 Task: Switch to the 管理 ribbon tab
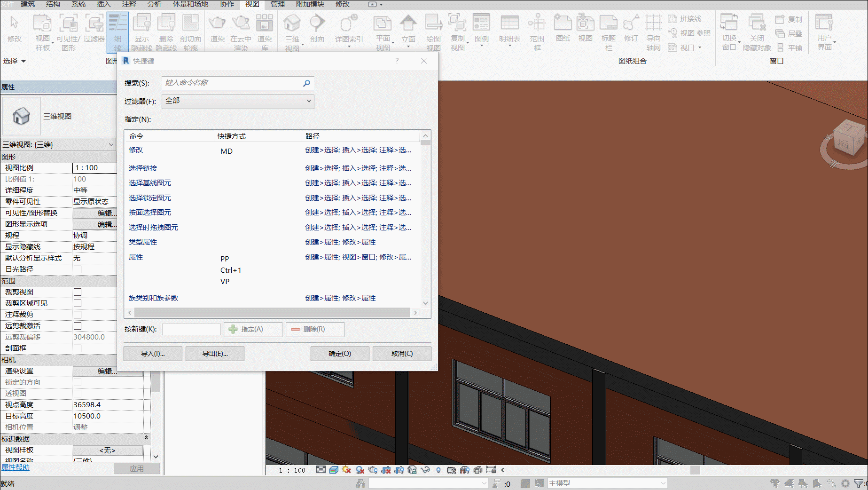click(277, 4)
